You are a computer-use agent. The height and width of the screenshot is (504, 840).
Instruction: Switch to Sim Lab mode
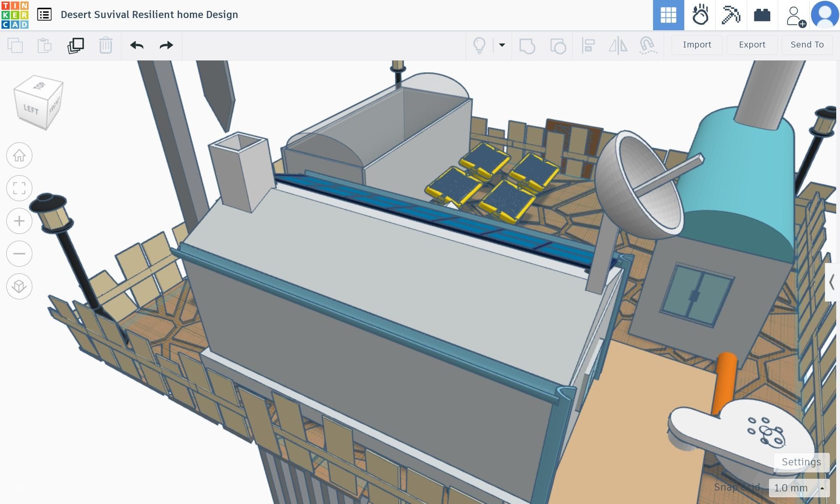point(700,15)
